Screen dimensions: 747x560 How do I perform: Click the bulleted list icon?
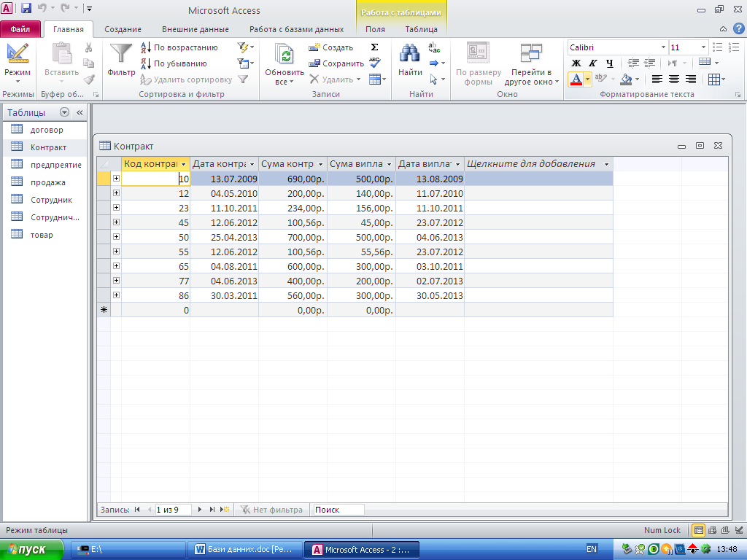[718, 47]
